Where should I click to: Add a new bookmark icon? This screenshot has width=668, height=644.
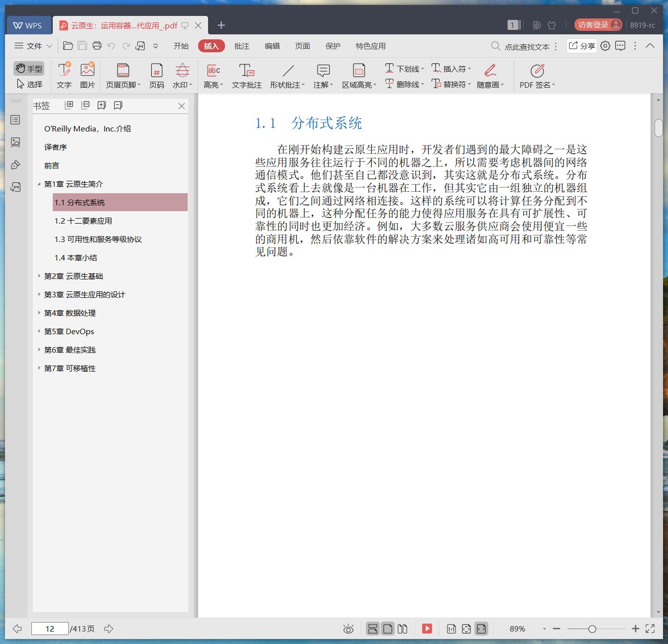click(x=102, y=105)
